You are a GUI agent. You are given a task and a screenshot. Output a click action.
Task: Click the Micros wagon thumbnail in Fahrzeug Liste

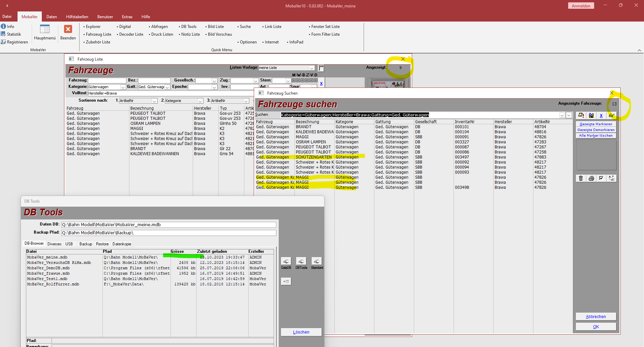coord(388,83)
